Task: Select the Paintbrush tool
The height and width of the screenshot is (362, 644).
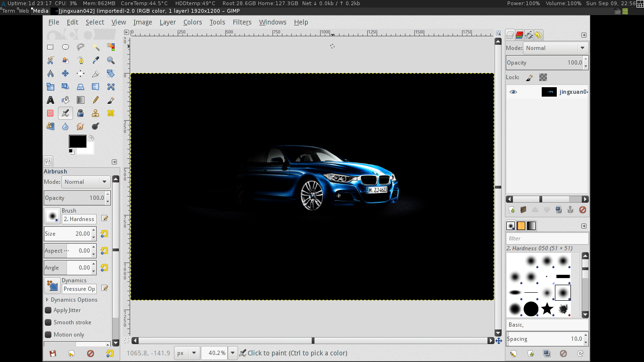Action: (111, 100)
